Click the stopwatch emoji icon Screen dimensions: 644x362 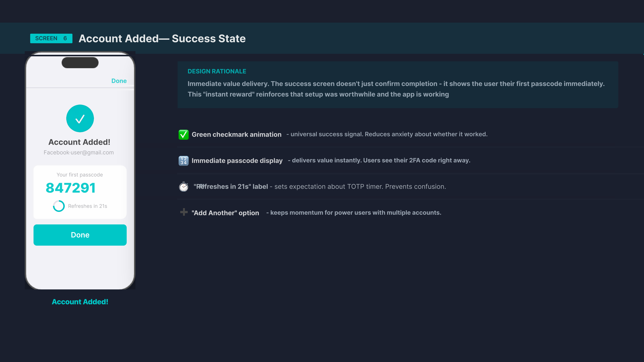click(183, 187)
